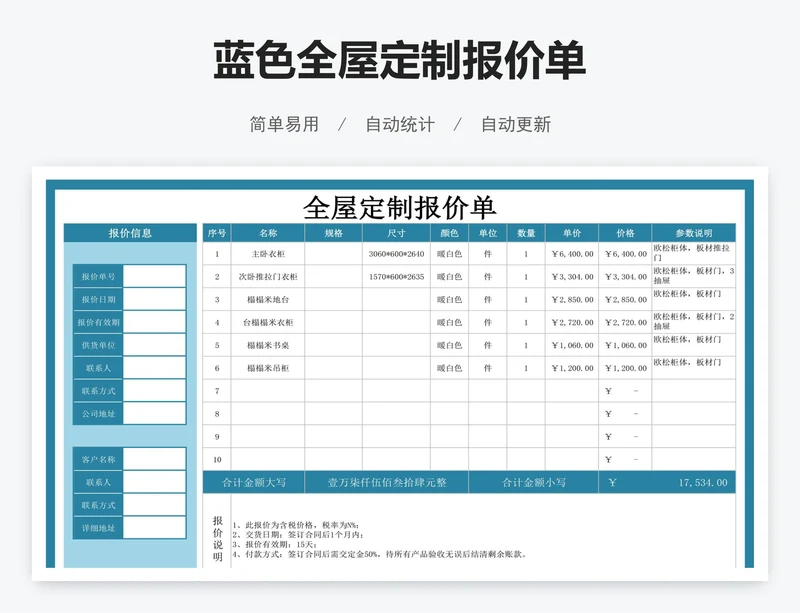Click the unit price ¥6,400.00 cell
Viewport: 800px width, 613px height.
point(572,254)
